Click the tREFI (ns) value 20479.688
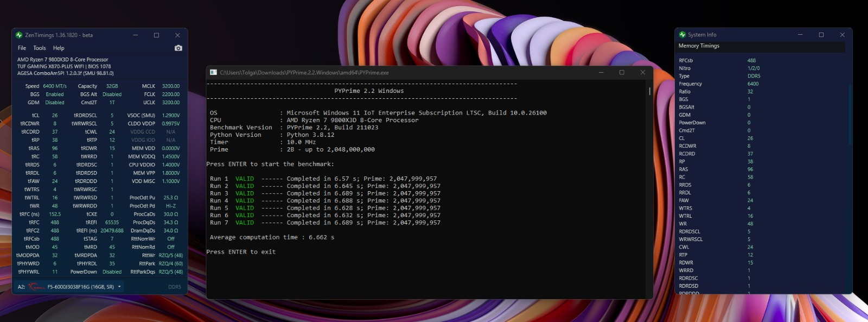The height and width of the screenshot is (322, 868). coord(112,230)
